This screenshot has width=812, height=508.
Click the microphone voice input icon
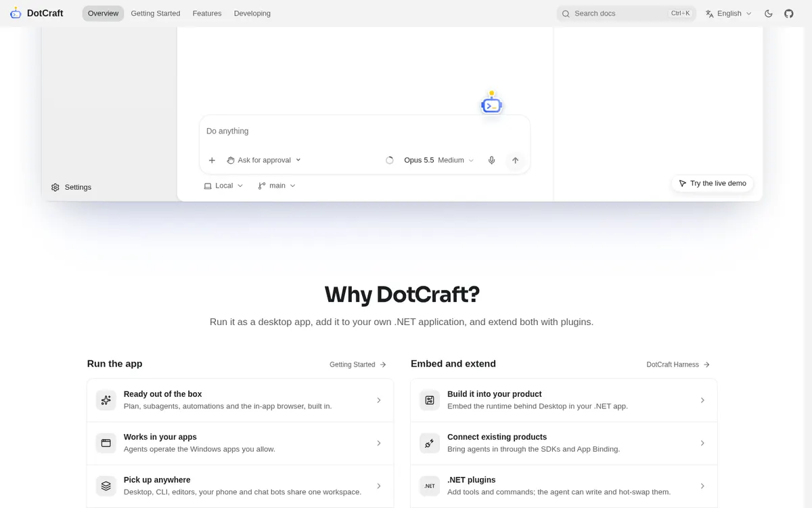[x=492, y=161]
